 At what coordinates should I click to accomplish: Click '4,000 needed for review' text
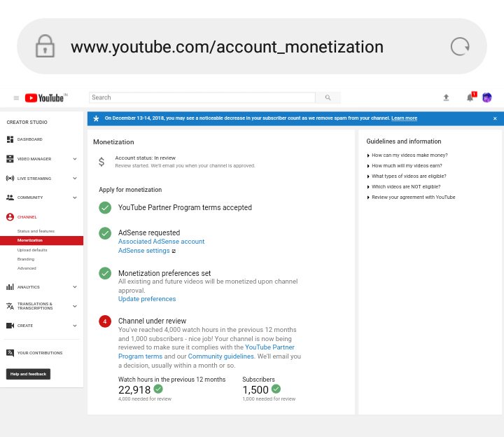coord(145,398)
